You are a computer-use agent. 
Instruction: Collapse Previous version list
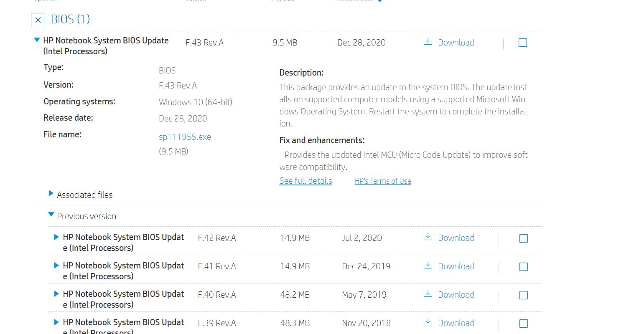[x=51, y=215]
